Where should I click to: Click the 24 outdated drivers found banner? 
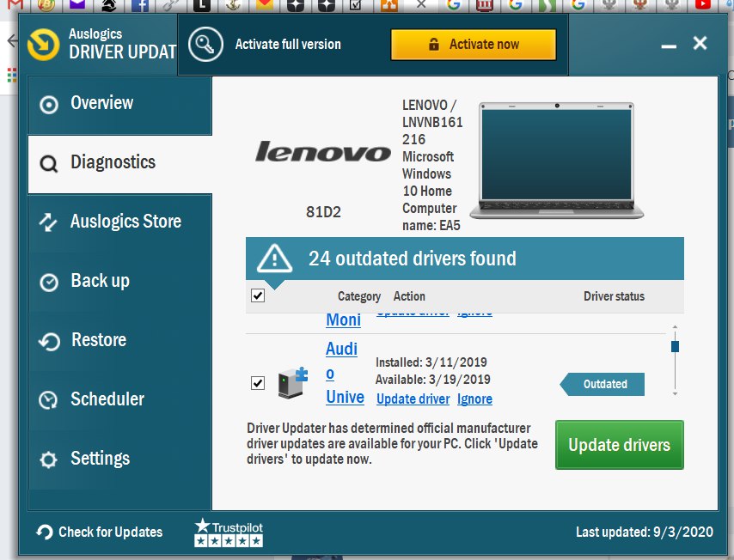point(465,259)
